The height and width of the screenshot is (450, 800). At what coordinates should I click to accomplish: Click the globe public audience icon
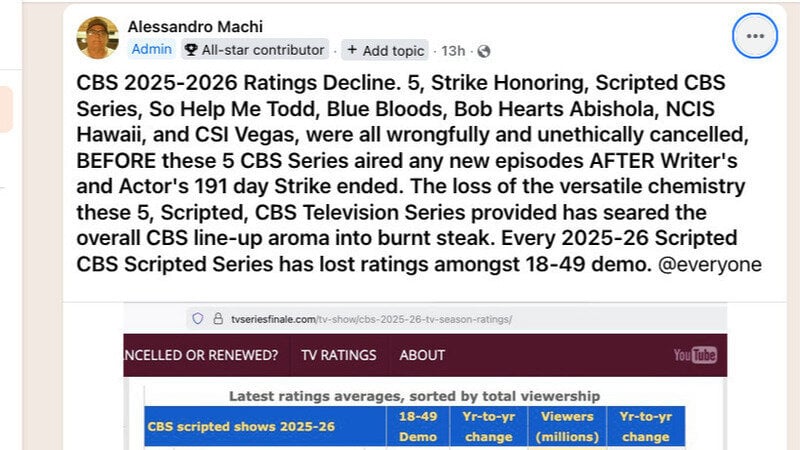tap(485, 50)
